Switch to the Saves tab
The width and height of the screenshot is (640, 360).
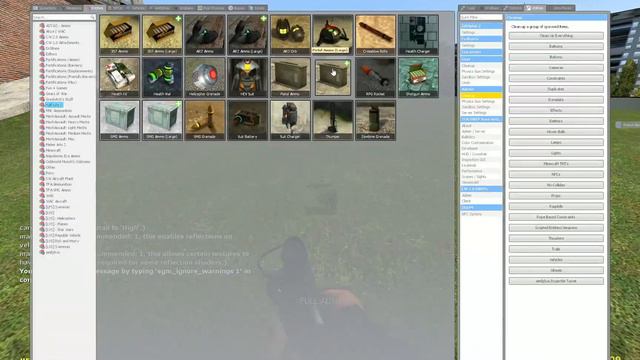pyautogui.click(x=257, y=8)
